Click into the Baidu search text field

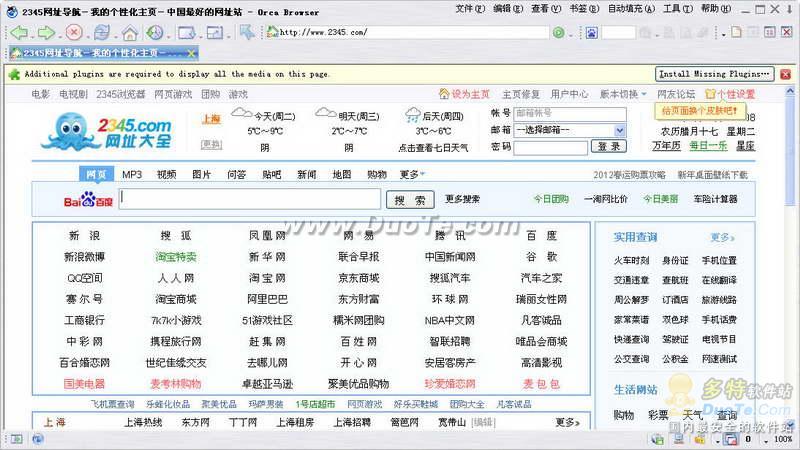[250, 199]
